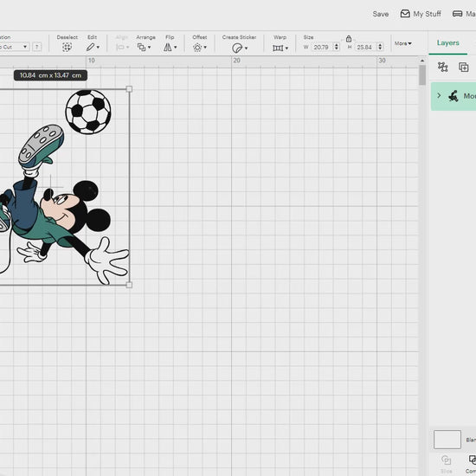
Task: Click the machine icon beside Ma
Action: pos(458,14)
